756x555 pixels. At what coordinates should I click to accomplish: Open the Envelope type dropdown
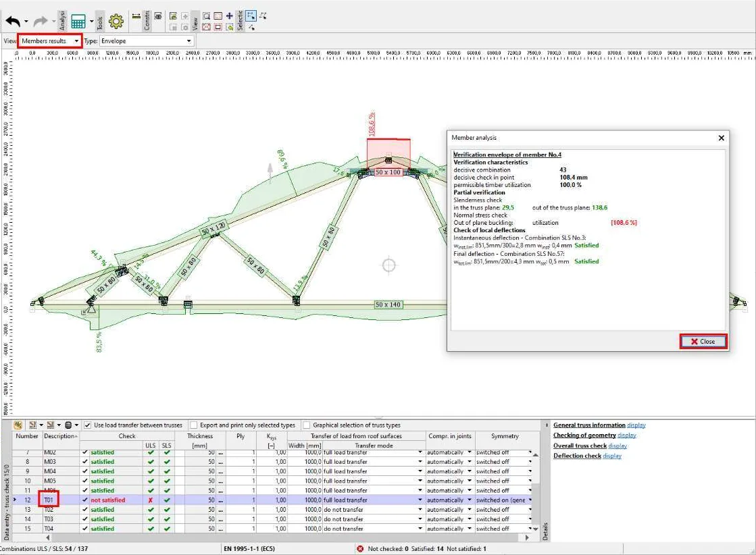[188, 41]
